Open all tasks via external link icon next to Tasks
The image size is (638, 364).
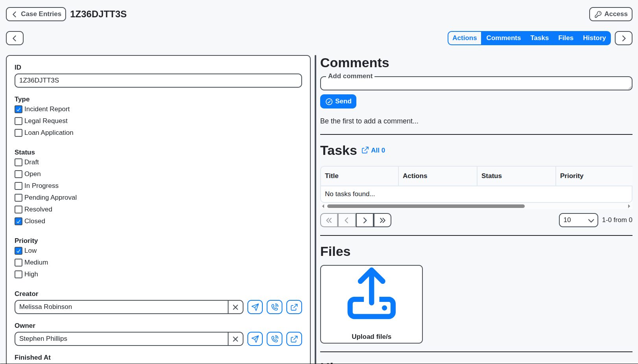(x=365, y=150)
